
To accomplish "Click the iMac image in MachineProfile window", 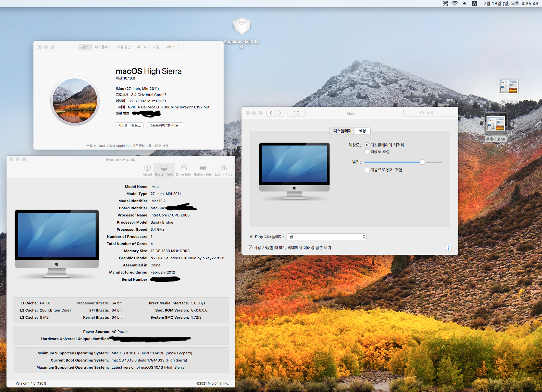I will point(57,243).
